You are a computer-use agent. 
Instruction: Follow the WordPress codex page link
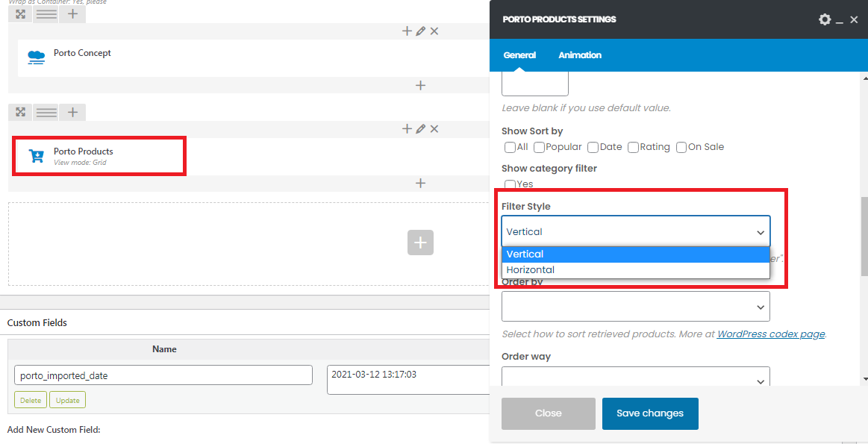pos(770,334)
